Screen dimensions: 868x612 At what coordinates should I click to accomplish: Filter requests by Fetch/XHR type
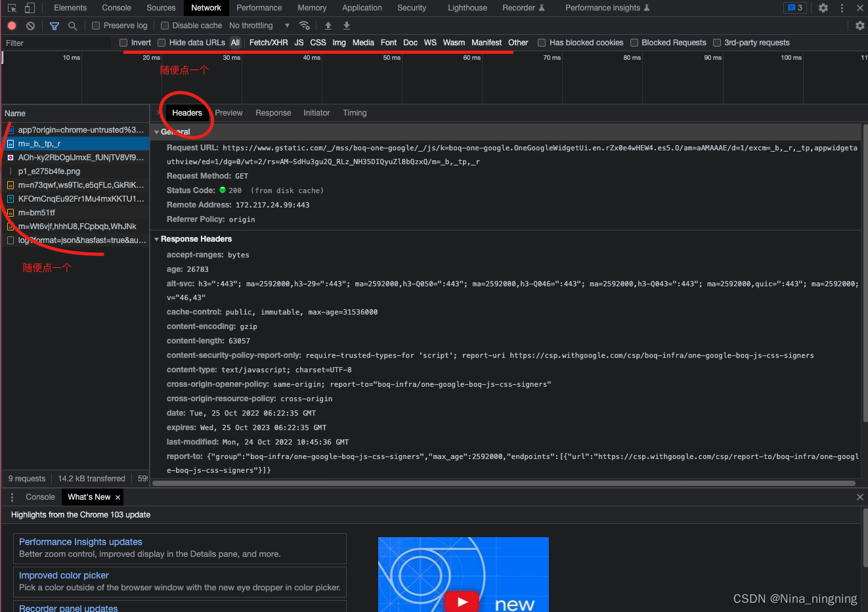click(x=269, y=43)
